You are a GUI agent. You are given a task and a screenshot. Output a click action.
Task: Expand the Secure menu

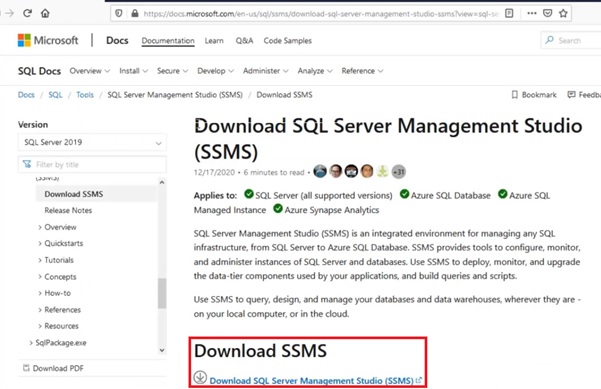[172, 71]
